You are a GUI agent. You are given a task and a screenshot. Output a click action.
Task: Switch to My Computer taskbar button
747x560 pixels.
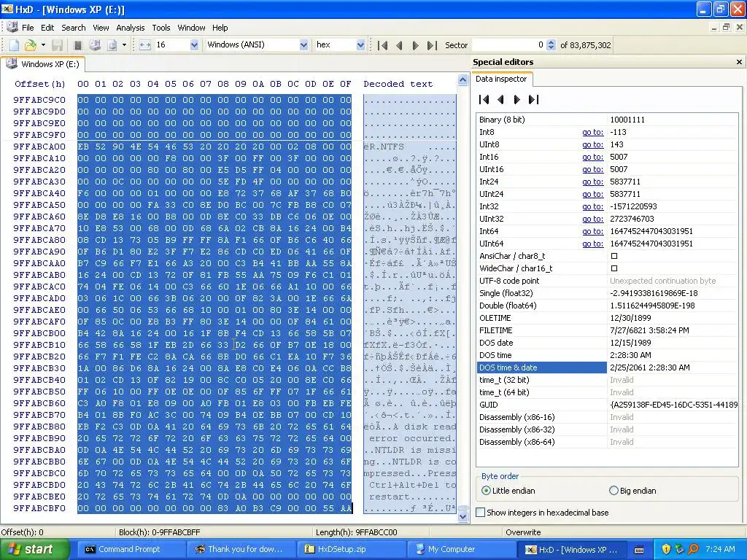(x=461, y=550)
